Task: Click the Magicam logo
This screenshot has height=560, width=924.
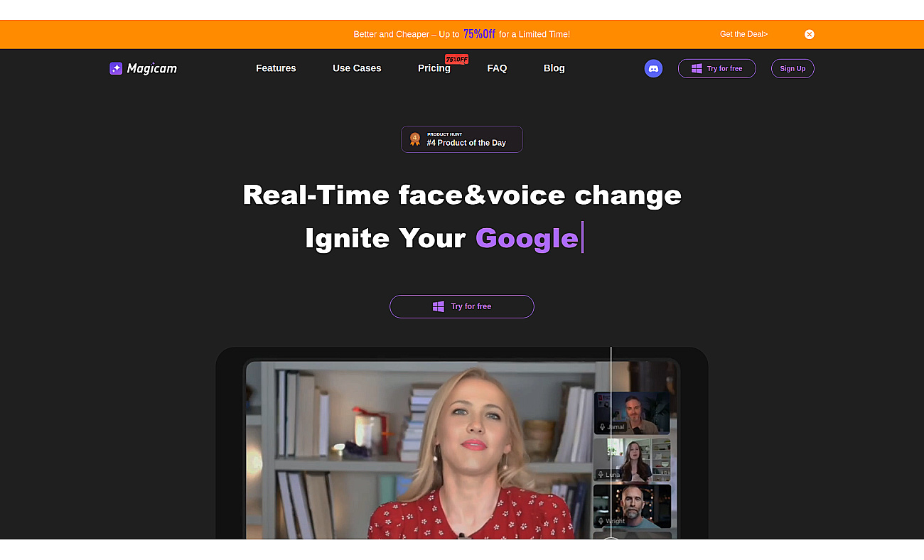Action: (143, 68)
